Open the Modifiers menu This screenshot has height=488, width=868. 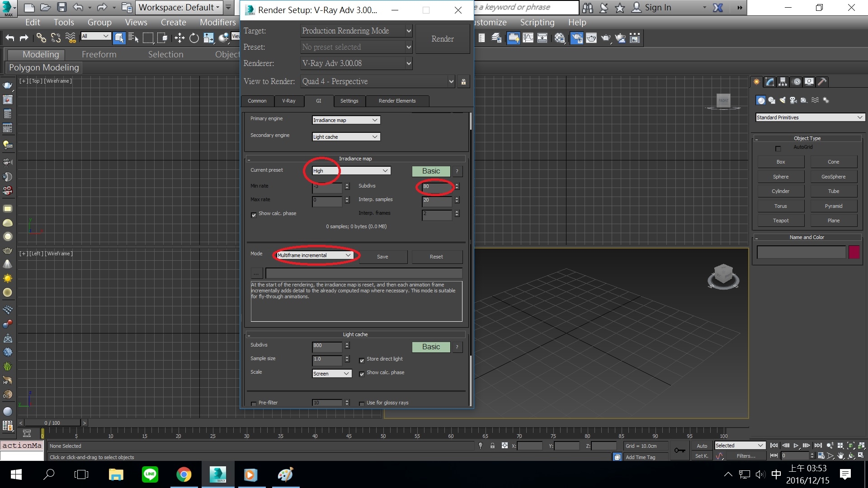click(x=217, y=22)
